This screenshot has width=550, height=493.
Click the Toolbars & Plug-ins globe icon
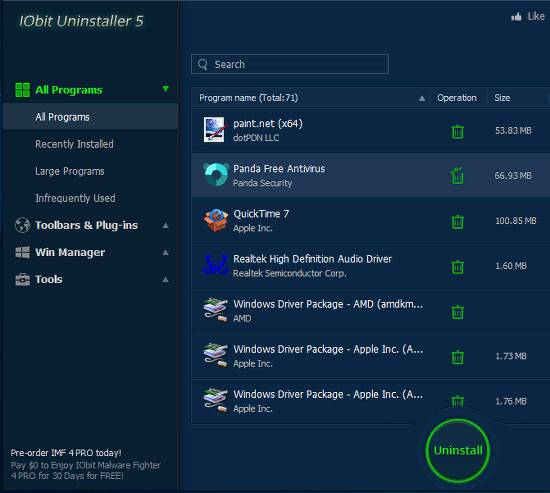tap(22, 225)
